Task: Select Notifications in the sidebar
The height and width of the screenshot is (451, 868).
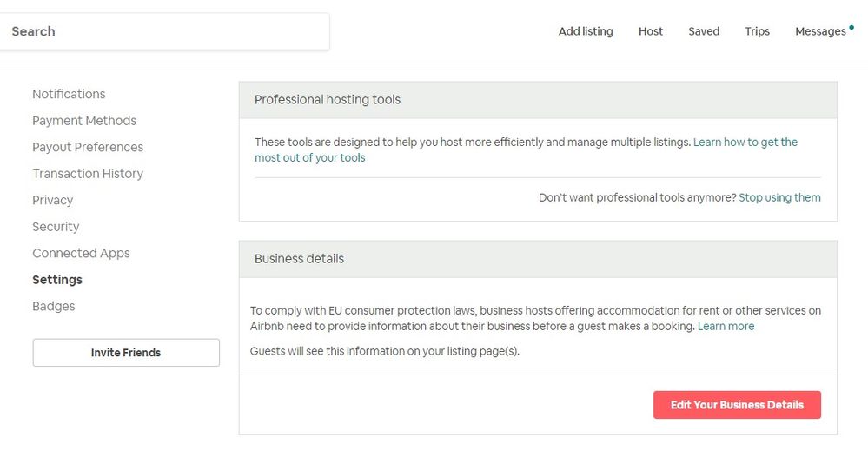Action: click(69, 94)
